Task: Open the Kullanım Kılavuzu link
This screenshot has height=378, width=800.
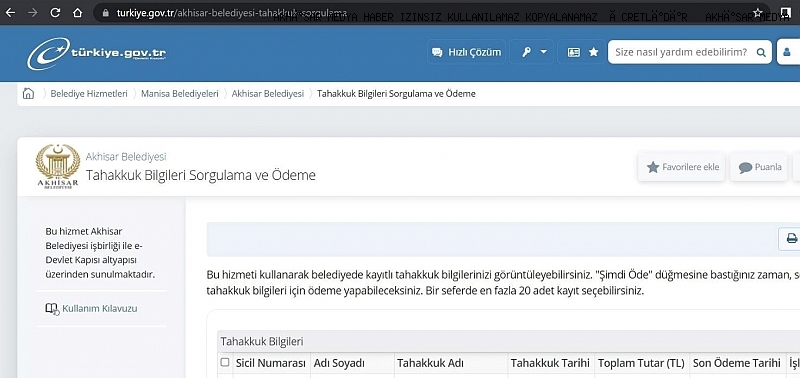Action: tap(91, 309)
